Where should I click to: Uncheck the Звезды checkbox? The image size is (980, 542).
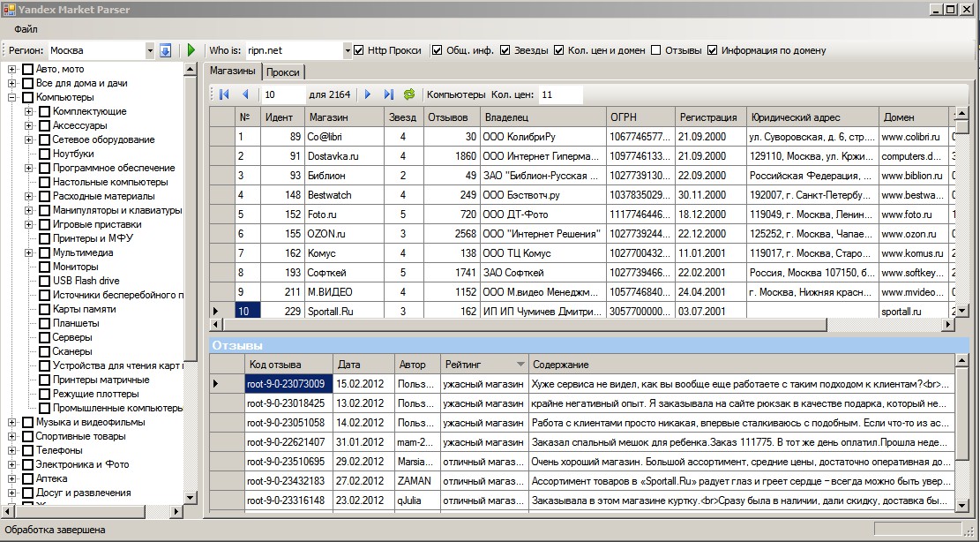(x=505, y=50)
